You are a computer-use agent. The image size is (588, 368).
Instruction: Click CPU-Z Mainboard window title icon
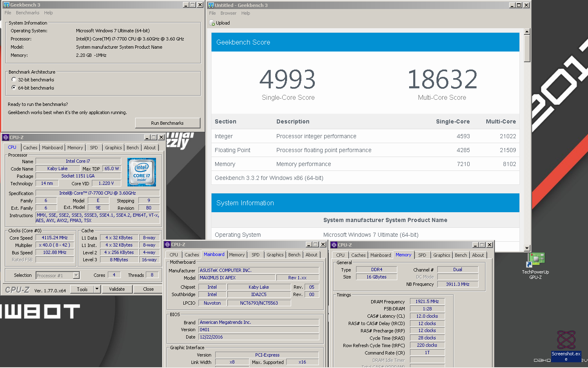[x=167, y=245]
